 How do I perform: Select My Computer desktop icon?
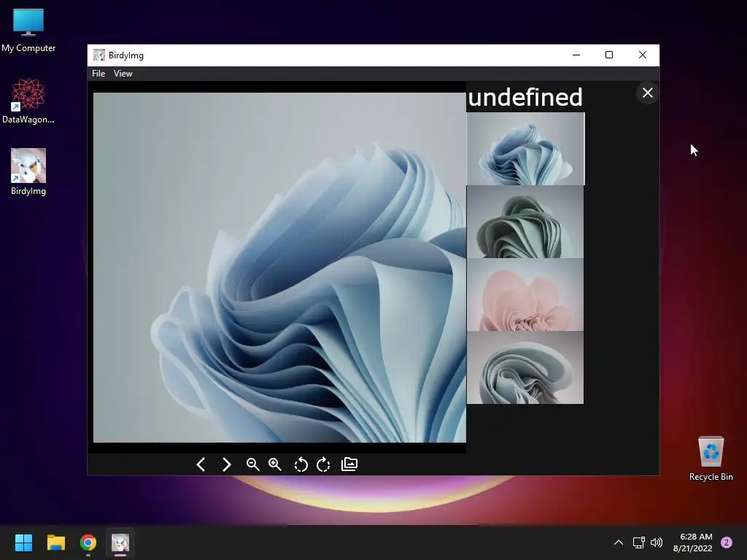(x=28, y=31)
